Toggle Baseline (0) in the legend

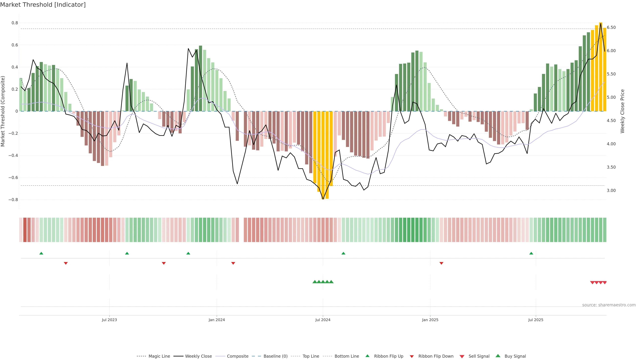[x=276, y=356]
